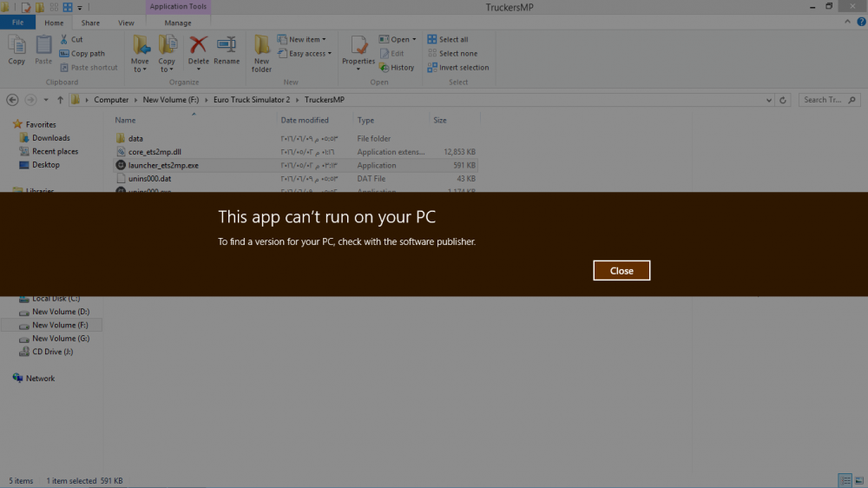This screenshot has height=488, width=868.
Task: Select New Volume (D:) in navigation pane
Action: [60, 312]
